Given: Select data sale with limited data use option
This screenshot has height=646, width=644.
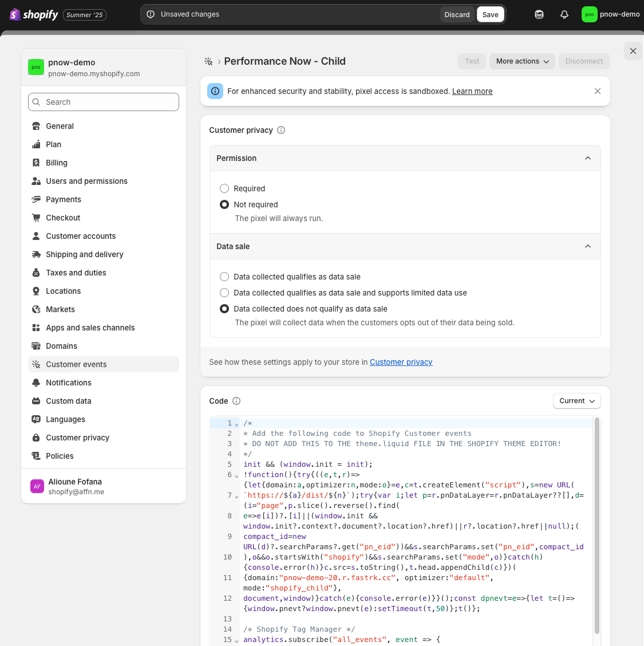Looking at the screenshot, I should 224,293.
